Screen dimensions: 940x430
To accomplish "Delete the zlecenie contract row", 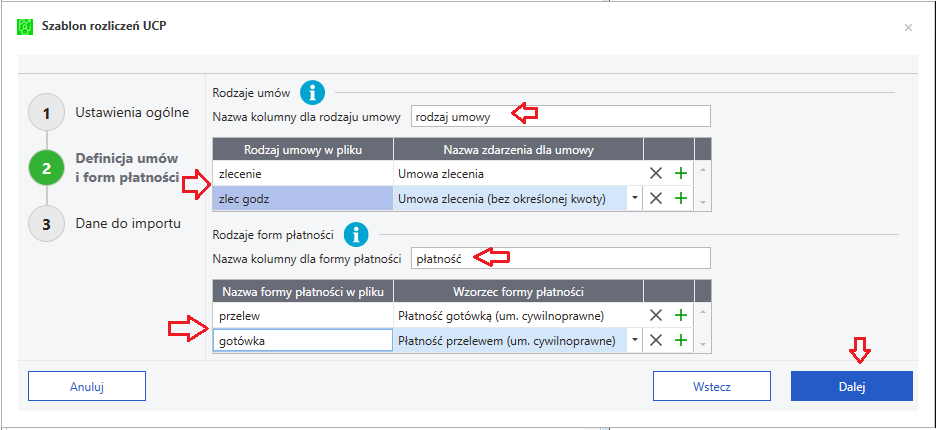I will [x=656, y=174].
